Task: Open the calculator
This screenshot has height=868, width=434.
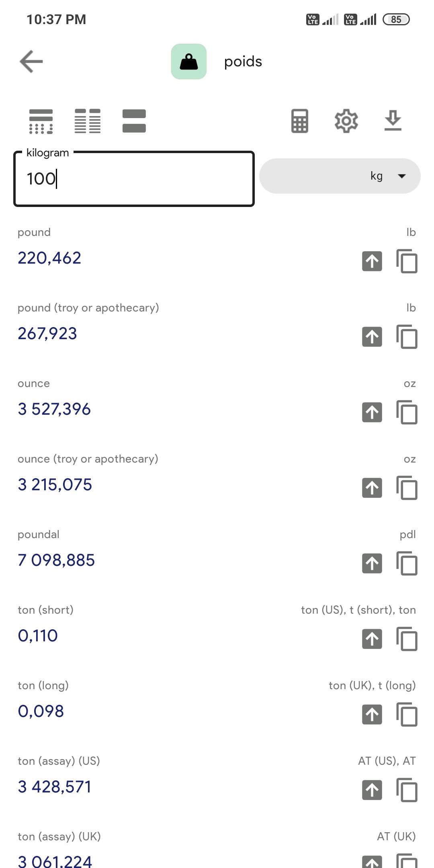Action: pyautogui.click(x=300, y=121)
